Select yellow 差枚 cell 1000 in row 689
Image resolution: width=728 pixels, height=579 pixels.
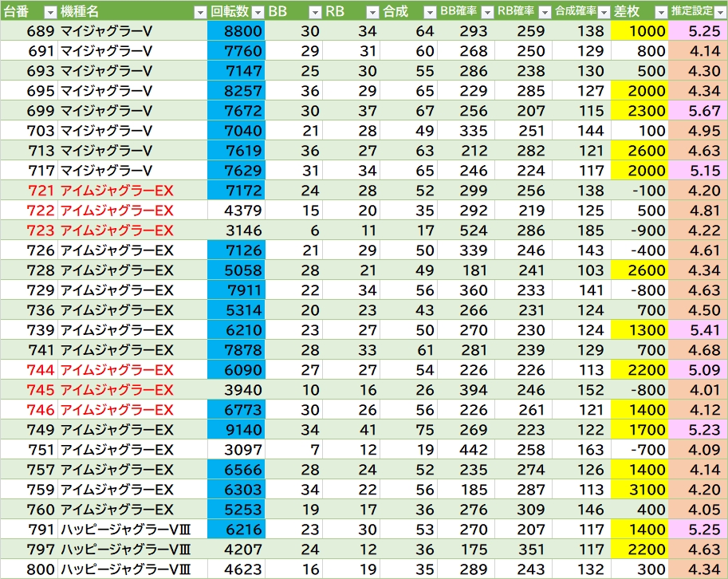[x=639, y=31]
